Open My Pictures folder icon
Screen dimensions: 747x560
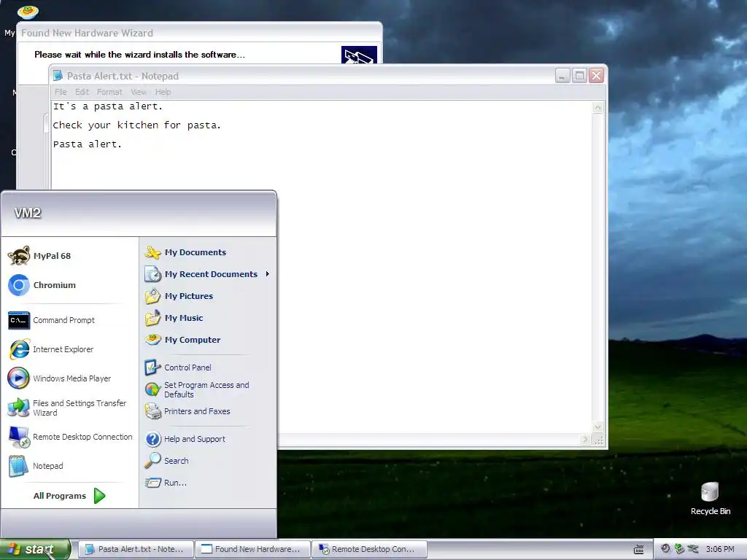tap(153, 296)
